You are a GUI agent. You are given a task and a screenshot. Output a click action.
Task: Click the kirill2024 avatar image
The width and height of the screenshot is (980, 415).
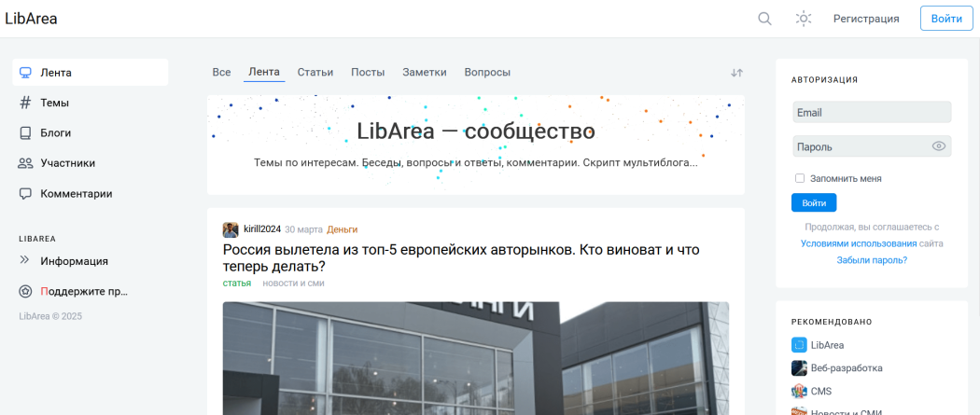[x=231, y=229]
